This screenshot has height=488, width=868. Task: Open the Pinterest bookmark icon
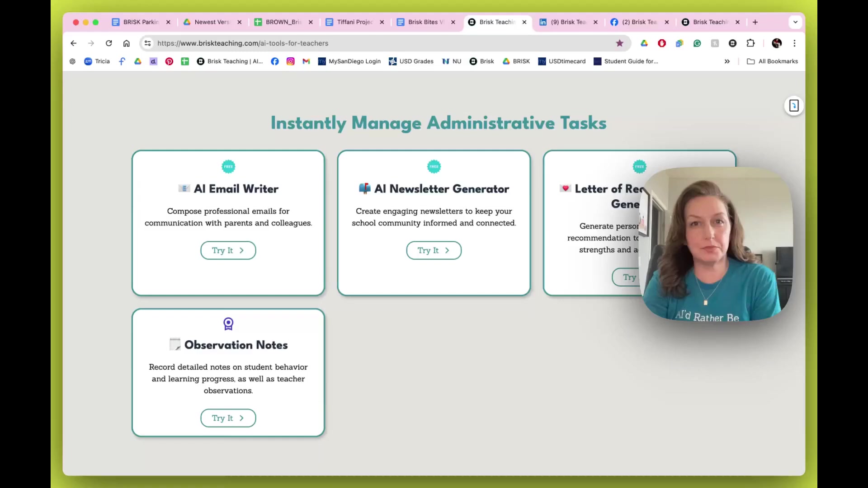169,61
